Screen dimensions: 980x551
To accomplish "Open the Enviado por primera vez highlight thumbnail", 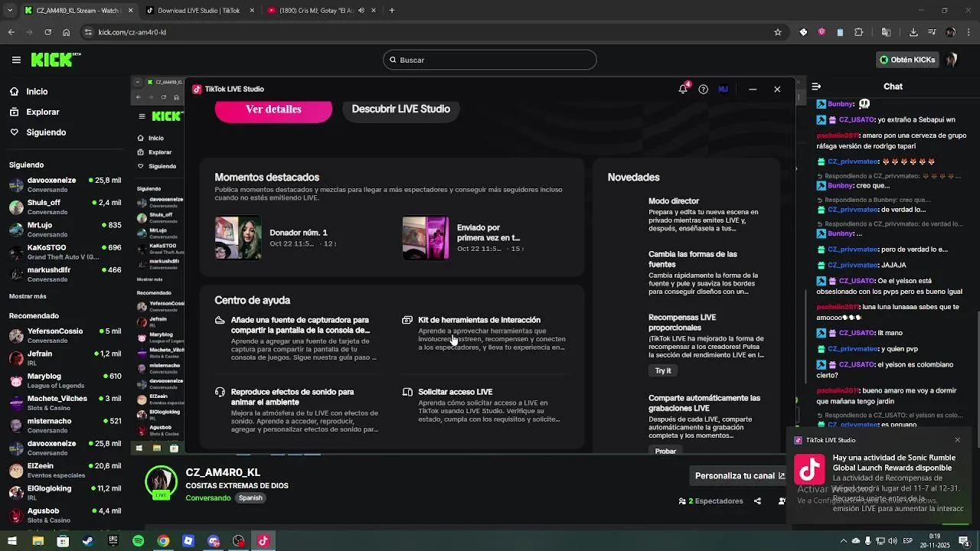I will tap(426, 238).
